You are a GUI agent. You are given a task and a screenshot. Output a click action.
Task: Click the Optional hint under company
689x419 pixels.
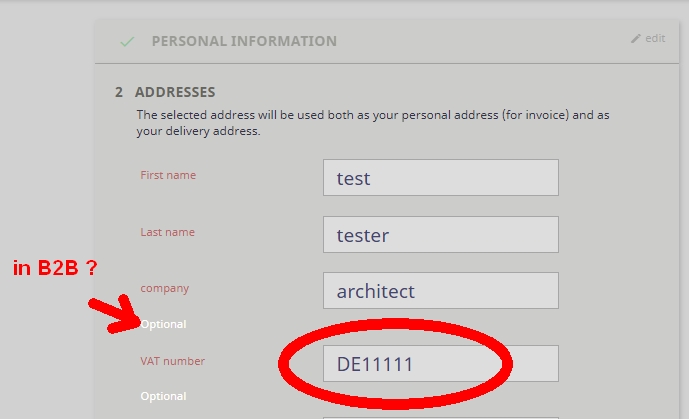click(163, 324)
